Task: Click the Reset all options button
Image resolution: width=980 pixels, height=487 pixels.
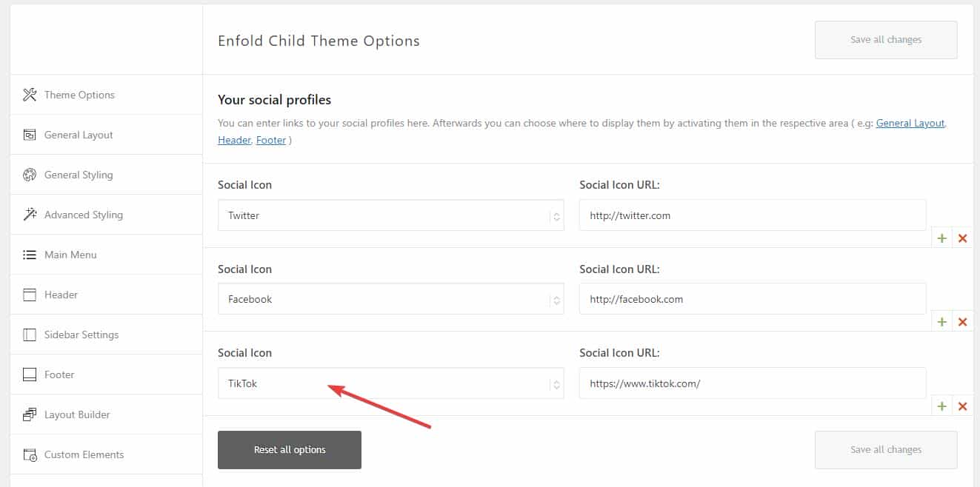Action: point(290,450)
